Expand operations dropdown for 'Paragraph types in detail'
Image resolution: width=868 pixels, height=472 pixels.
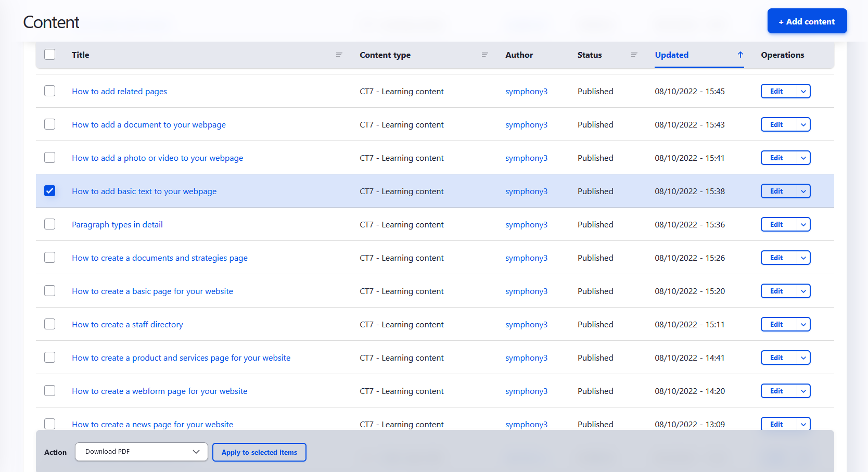point(803,224)
